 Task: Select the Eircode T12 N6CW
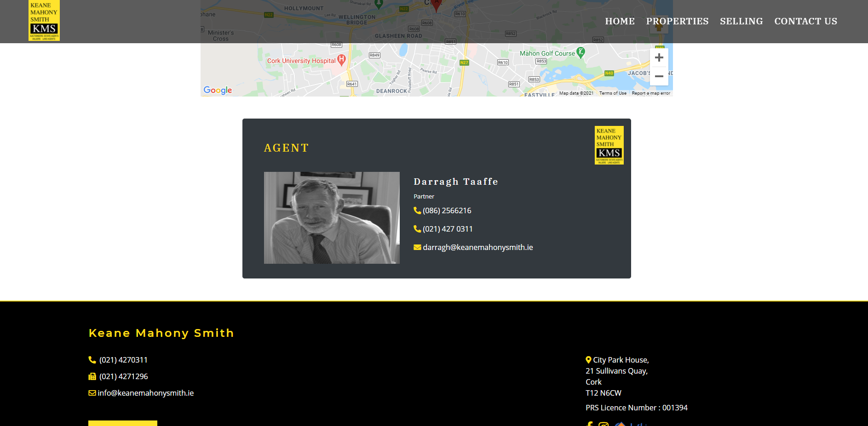point(604,393)
